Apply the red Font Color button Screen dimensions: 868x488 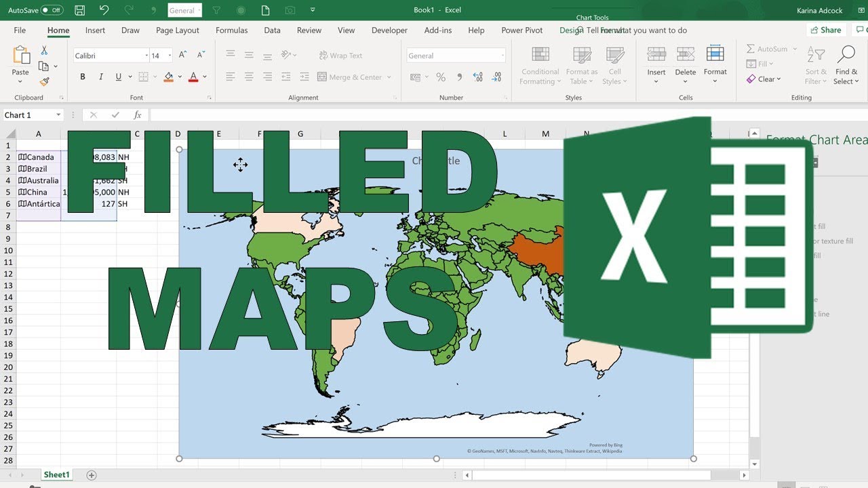coord(193,77)
